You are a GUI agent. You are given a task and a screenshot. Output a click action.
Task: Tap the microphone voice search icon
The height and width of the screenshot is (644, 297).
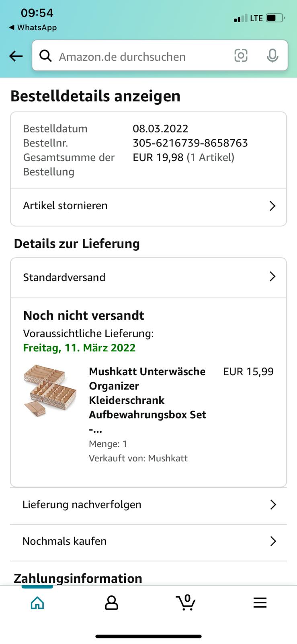tap(272, 56)
